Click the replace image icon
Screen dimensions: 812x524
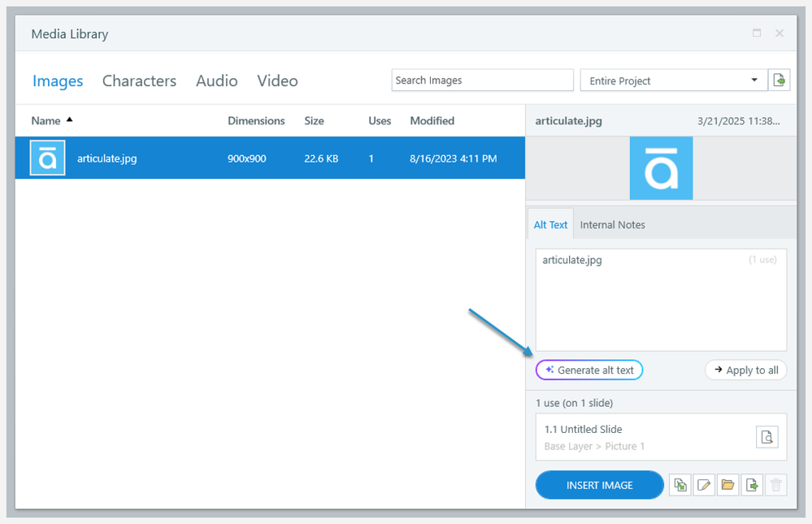pos(680,485)
